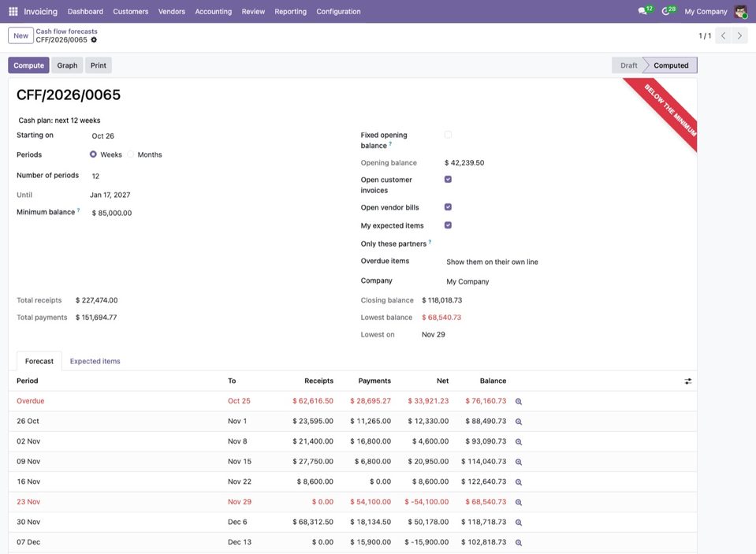Set status to Draft in status bar
Screen dimensions: 756x554
pyautogui.click(x=629, y=65)
